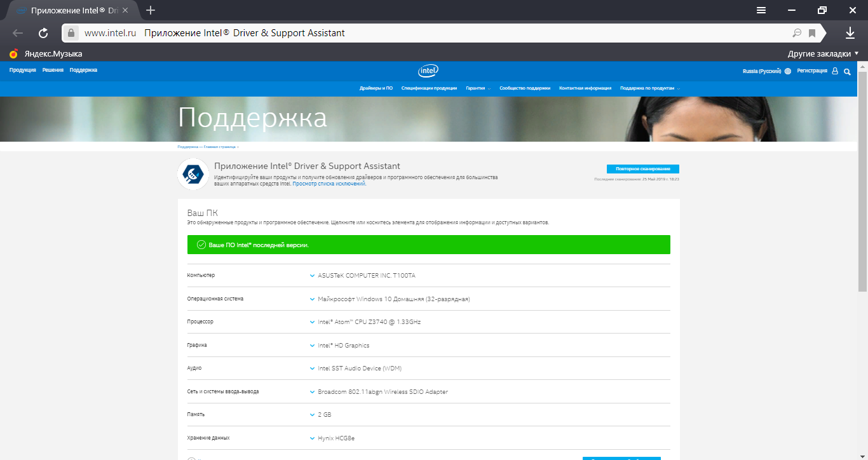Viewport: 868px width, 460px height.
Task: Expand Майкрософт Windows 10 Домашняя row
Action: pos(428,299)
